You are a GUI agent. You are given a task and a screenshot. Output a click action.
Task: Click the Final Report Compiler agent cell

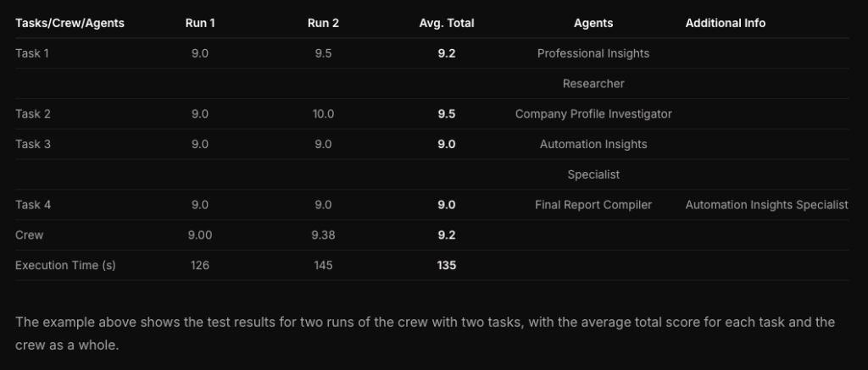[x=593, y=204]
